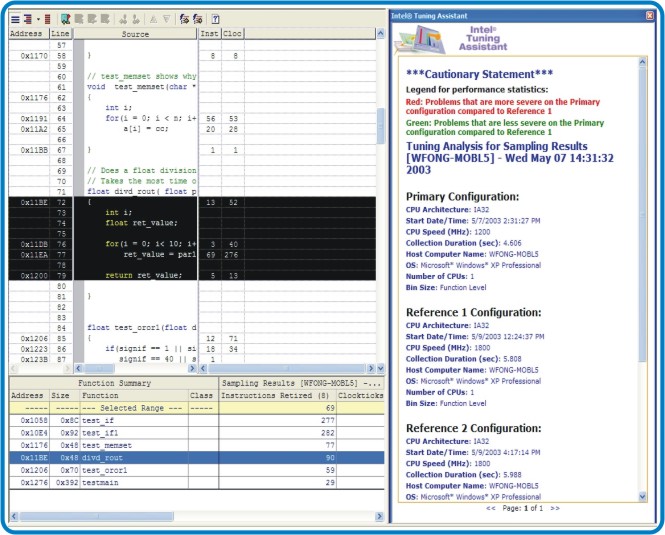
Task: Switch to mixed source/disassembly view icon
Action: click(x=28, y=19)
